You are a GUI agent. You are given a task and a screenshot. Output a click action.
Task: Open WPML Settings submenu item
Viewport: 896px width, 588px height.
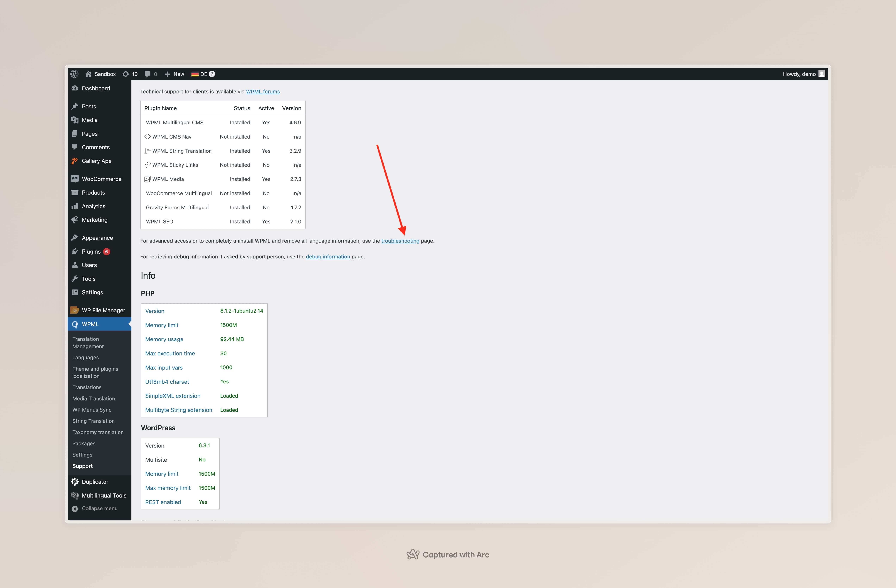[x=82, y=455]
